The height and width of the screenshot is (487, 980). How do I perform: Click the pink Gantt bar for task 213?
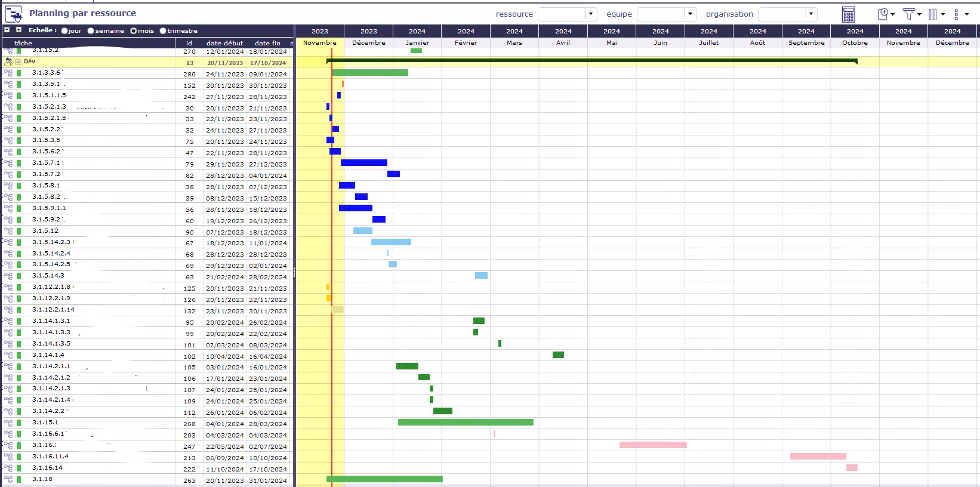click(x=818, y=457)
